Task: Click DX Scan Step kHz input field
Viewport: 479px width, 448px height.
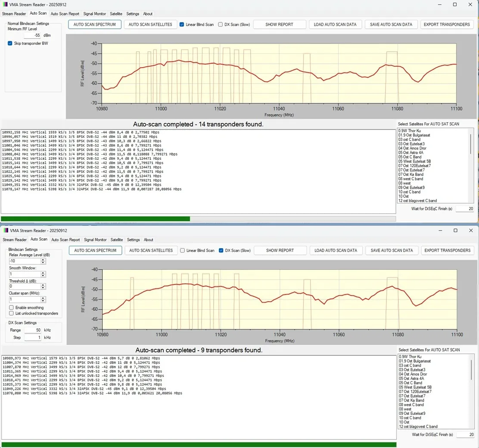Action: pyautogui.click(x=33, y=337)
